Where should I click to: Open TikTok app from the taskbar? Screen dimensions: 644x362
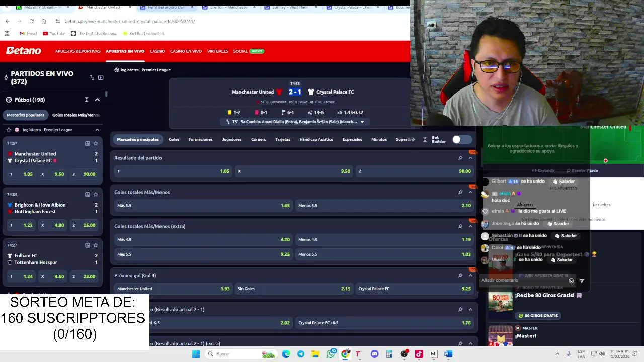(x=419, y=354)
